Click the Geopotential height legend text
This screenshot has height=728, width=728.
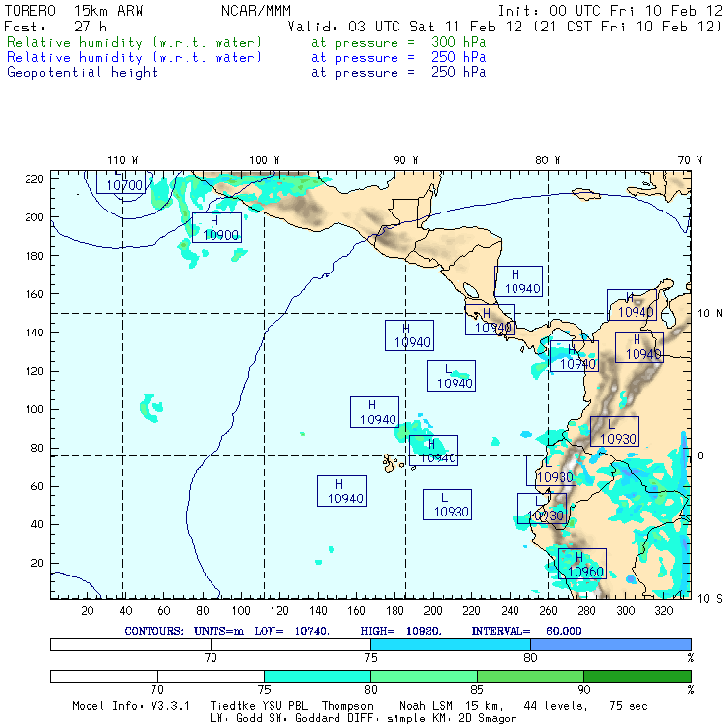[x=83, y=72]
